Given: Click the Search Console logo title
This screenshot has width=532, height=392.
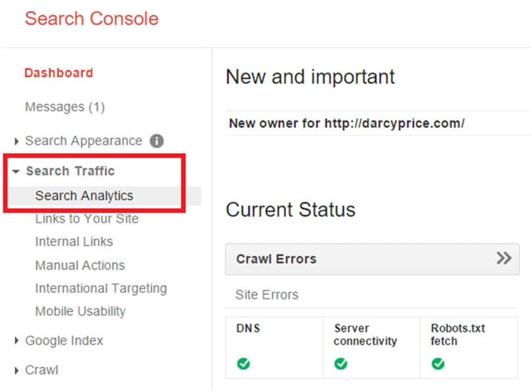Looking at the screenshot, I should 92,18.
